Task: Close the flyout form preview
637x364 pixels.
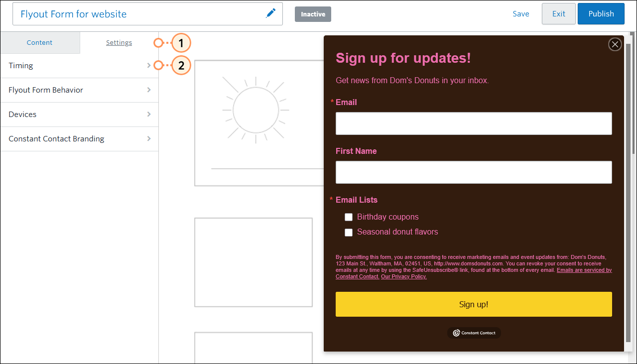Action: pyautogui.click(x=615, y=44)
